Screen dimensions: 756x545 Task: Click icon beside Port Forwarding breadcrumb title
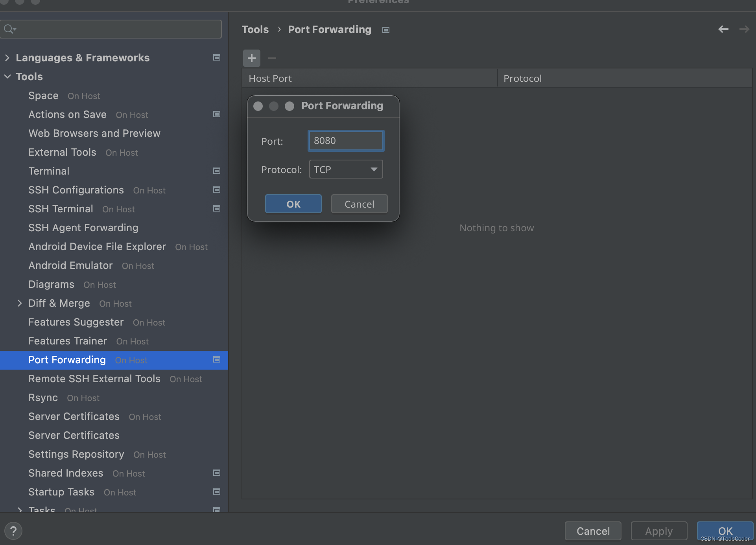click(x=386, y=30)
